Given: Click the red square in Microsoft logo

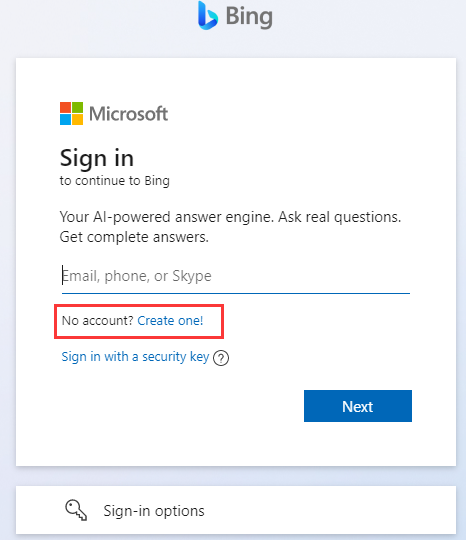Looking at the screenshot, I should tap(65, 107).
